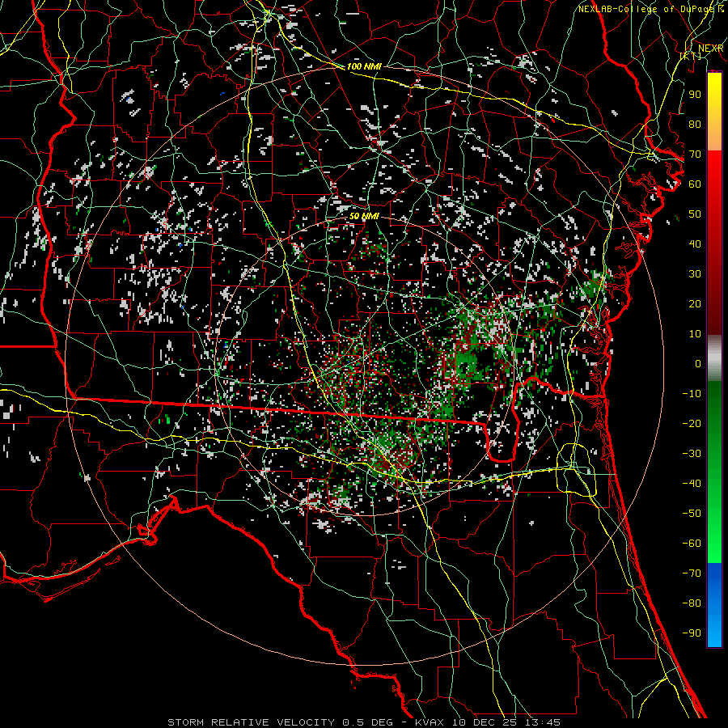Click the gray zero-velocity segment of color bar
728x728 pixels.
(714, 358)
